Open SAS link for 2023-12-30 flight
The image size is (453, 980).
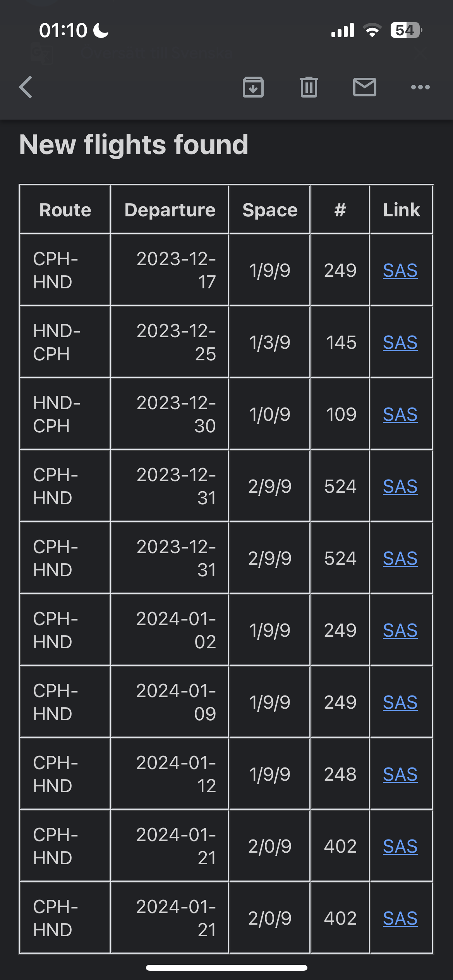pyautogui.click(x=400, y=415)
